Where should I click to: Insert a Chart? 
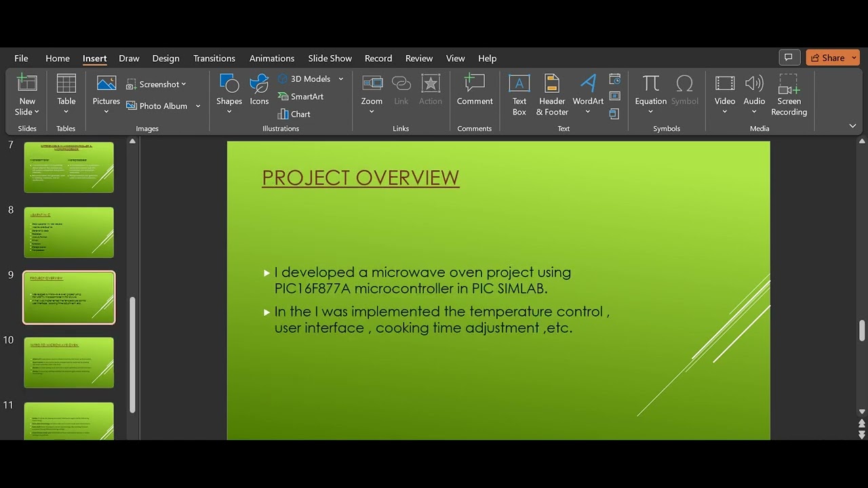294,114
